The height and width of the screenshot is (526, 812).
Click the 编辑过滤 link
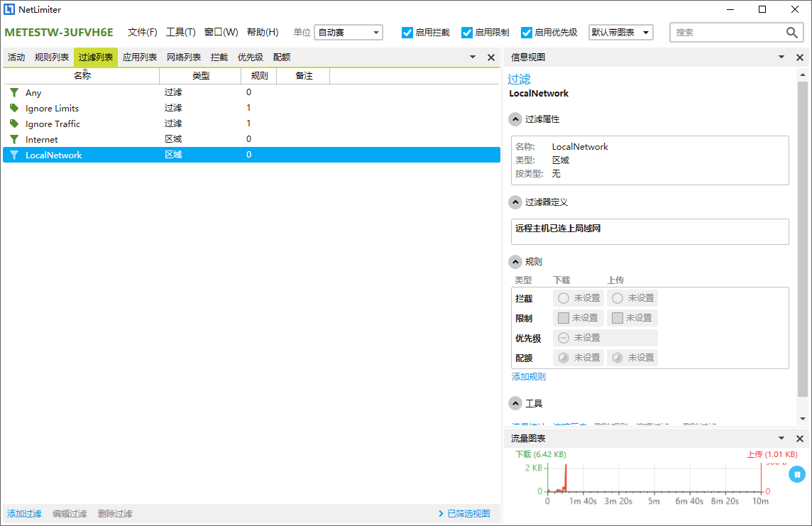coord(70,513)
